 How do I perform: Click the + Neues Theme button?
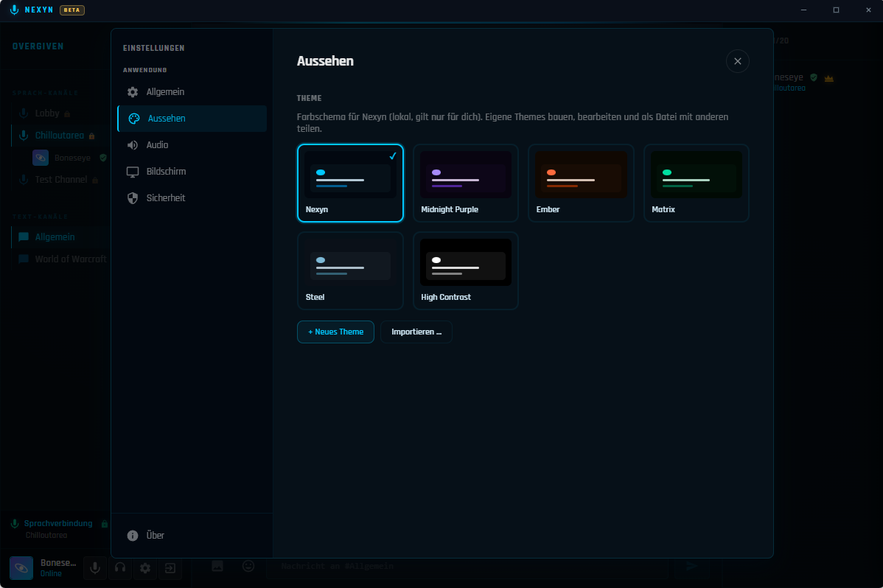[x=335, y=332]
